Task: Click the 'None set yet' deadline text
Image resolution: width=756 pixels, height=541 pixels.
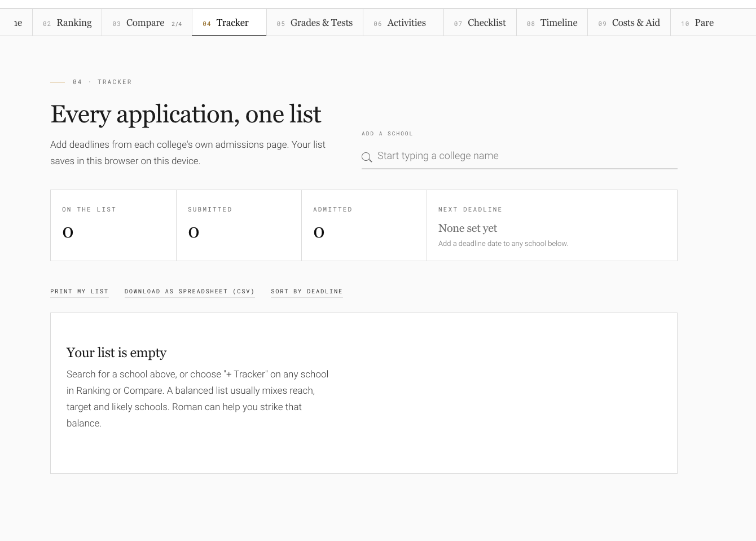Action: pyautogui.click(x=468, y=228)
